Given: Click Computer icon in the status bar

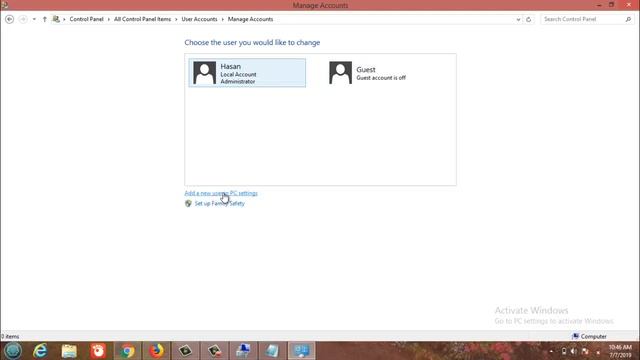Looking at the screenshot, I should click(x=576, y=336).
